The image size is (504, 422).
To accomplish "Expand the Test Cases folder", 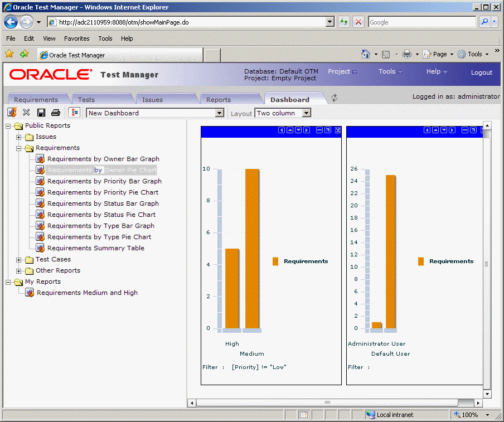I will [x=19, y=260].
